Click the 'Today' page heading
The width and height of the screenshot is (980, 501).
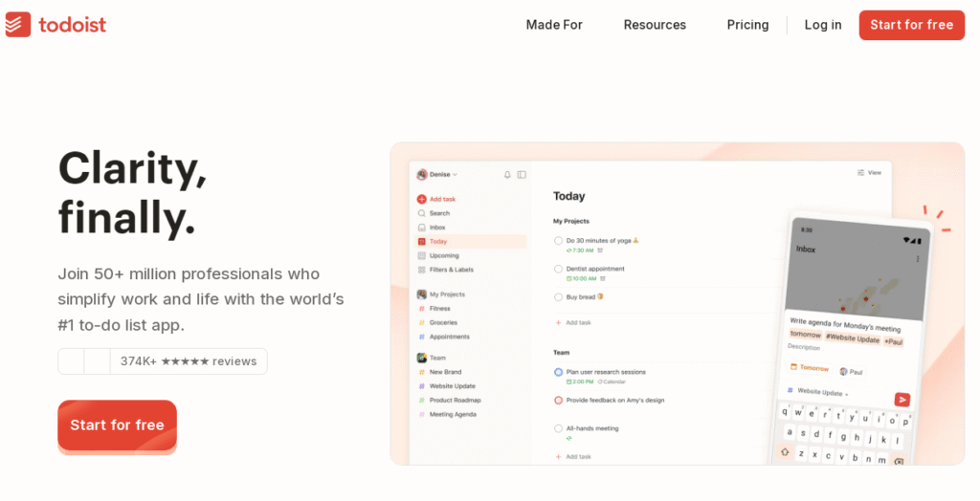(x=568, y=196)
